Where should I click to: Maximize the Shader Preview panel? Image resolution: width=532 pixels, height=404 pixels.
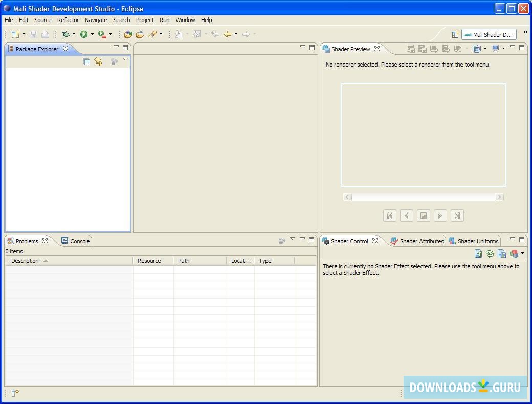pos(522,48)
